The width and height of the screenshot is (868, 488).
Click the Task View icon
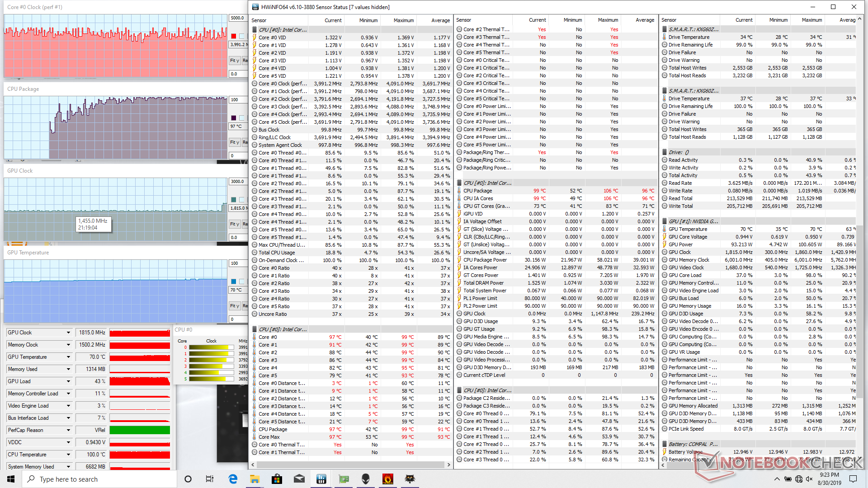[x=210, y=479]
